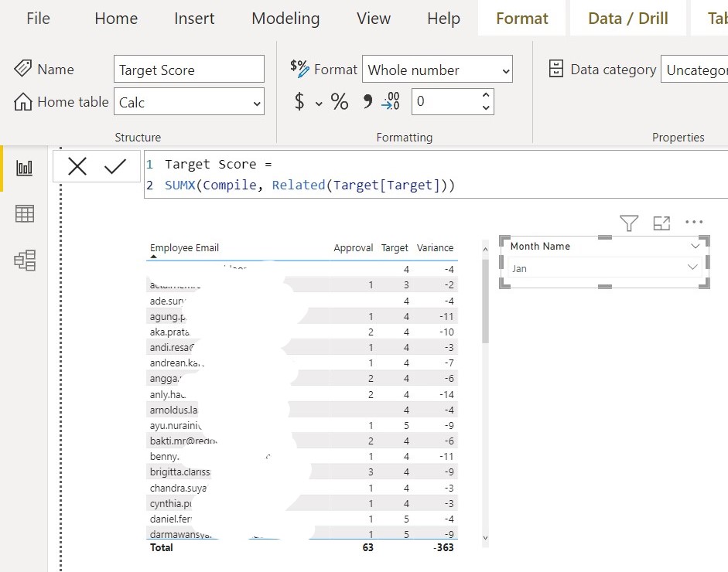Viewport: 728px width, 572px height.
Task: Select the chandra.suya row
Action: tap(302, 488)
